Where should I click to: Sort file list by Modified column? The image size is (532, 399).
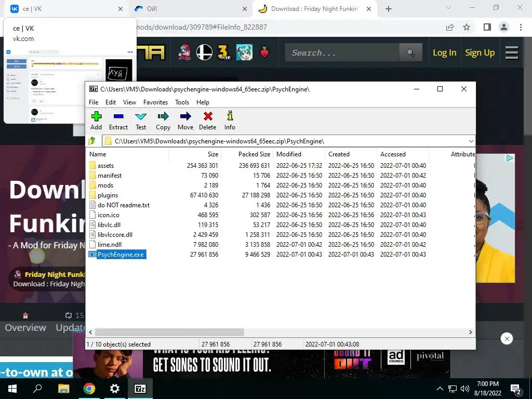(299, 154)
